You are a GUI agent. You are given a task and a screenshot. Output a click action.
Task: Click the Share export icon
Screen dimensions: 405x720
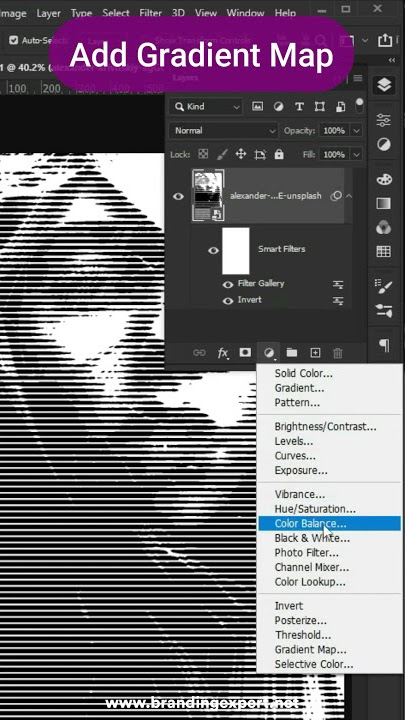[x=385, y=40]
